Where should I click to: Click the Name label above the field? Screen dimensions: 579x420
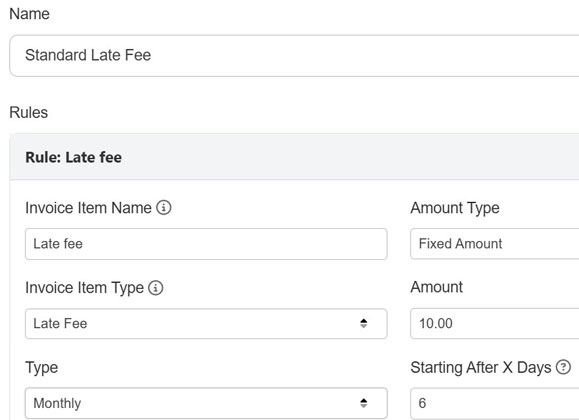pyautogui.click(x=30, y=14)
